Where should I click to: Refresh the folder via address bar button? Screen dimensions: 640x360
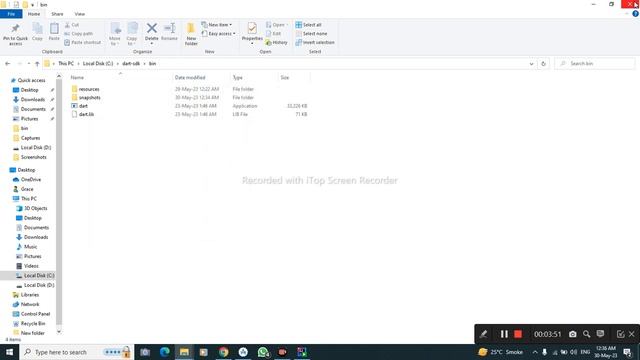click(543, 64)
